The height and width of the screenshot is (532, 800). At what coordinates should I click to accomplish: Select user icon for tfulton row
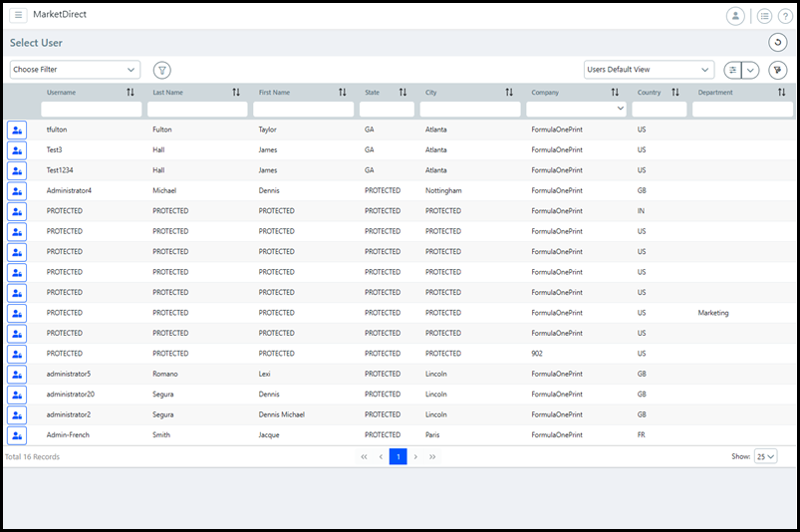(x=17, y=130)
